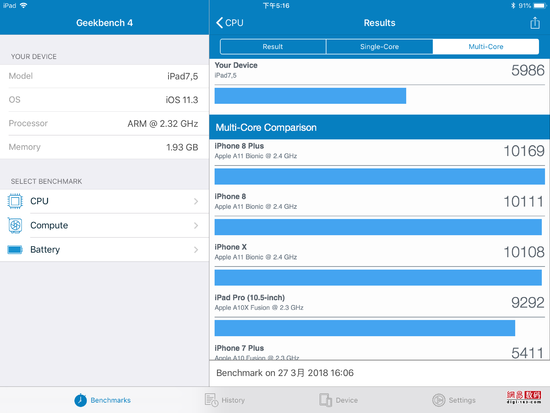Open the Compute benchmark row chevron
The width and height of the screenshot is (550, 413).
[196, 225]
